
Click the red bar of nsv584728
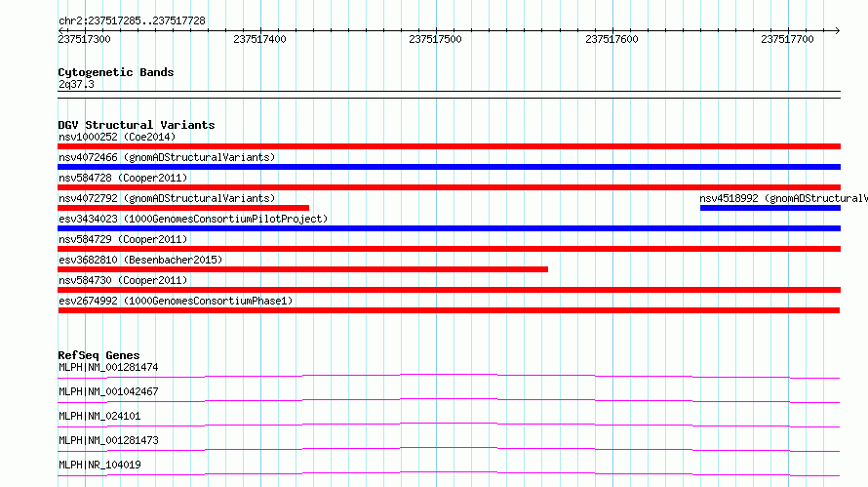coord(449,187)
